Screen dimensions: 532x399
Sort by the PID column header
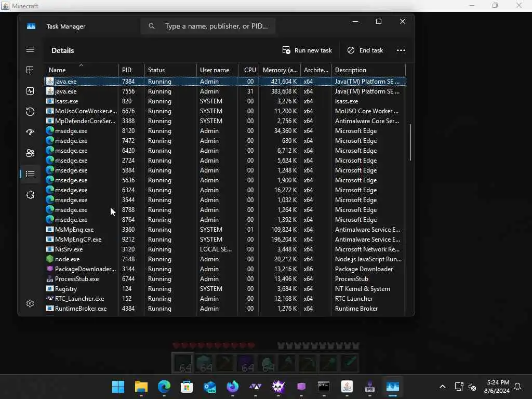131,70
